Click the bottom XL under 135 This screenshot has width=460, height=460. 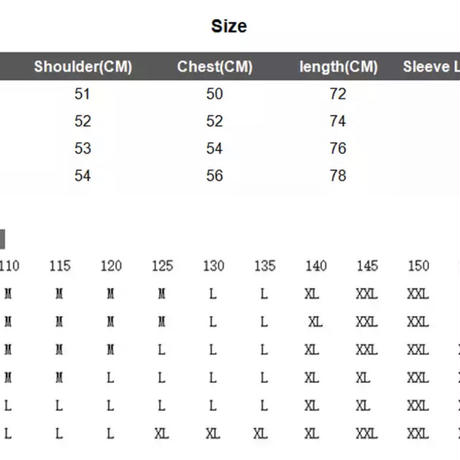pyautogui.click(x=261, y=434)
